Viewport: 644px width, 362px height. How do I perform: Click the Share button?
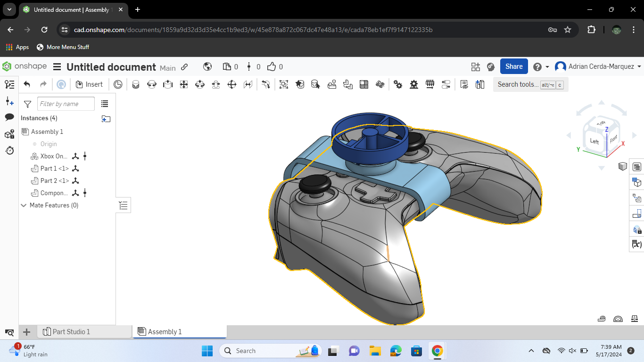(514, 66)
